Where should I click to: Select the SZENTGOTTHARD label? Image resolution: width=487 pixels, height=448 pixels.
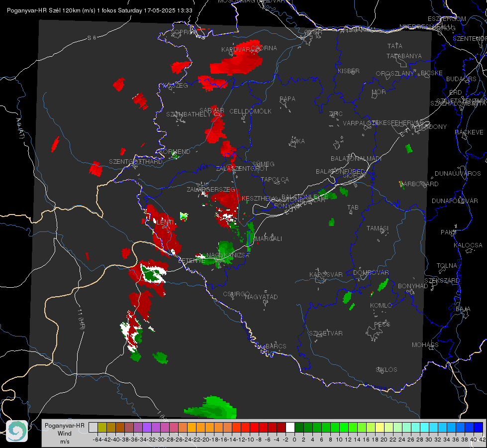(x=136, y=162)
